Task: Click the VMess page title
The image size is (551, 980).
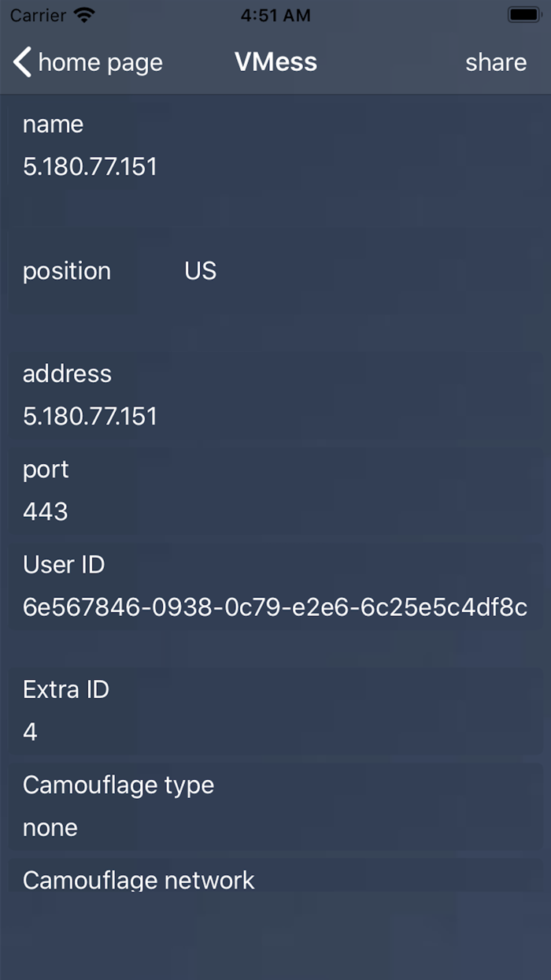Action: (275, 62)
